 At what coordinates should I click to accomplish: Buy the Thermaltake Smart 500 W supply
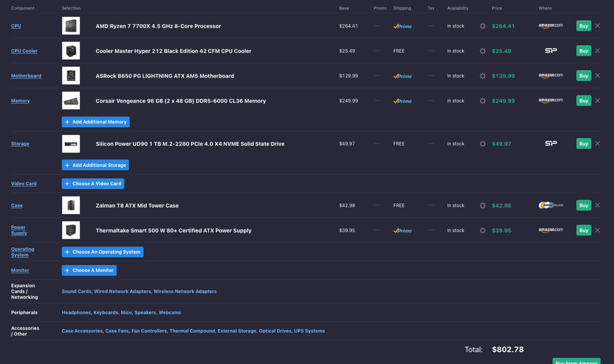point(583,230)
